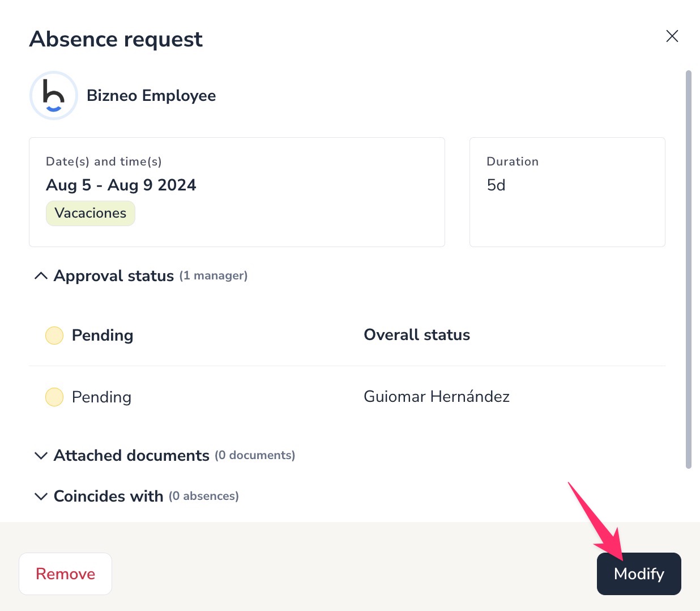Select the Bizneo Employee name
Viewport: 700px width, 611px height.
(x=151, y=96)
